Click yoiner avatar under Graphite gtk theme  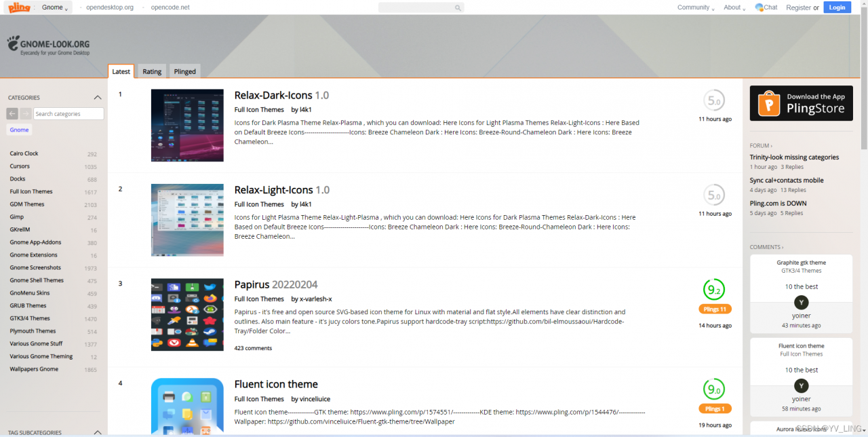click(x=802, y=303)
